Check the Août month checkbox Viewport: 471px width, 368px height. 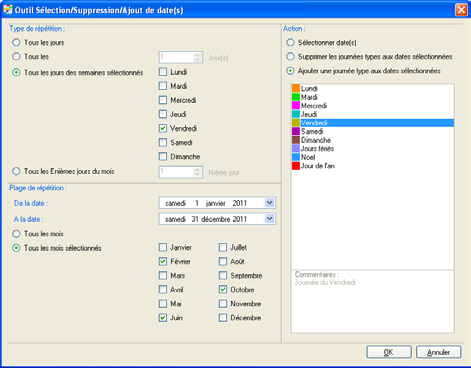(x=223, y=261)
